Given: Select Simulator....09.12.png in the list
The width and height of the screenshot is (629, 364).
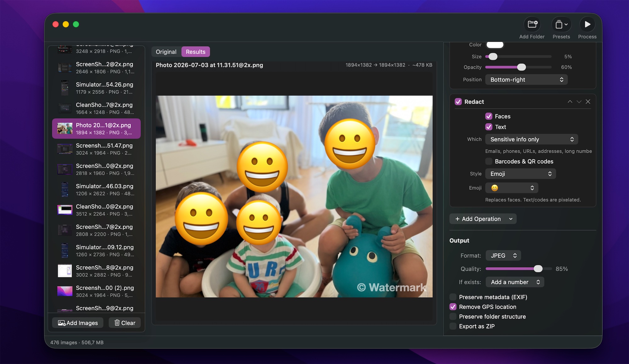Looking at the screenshot, I should tap(96, 251).
